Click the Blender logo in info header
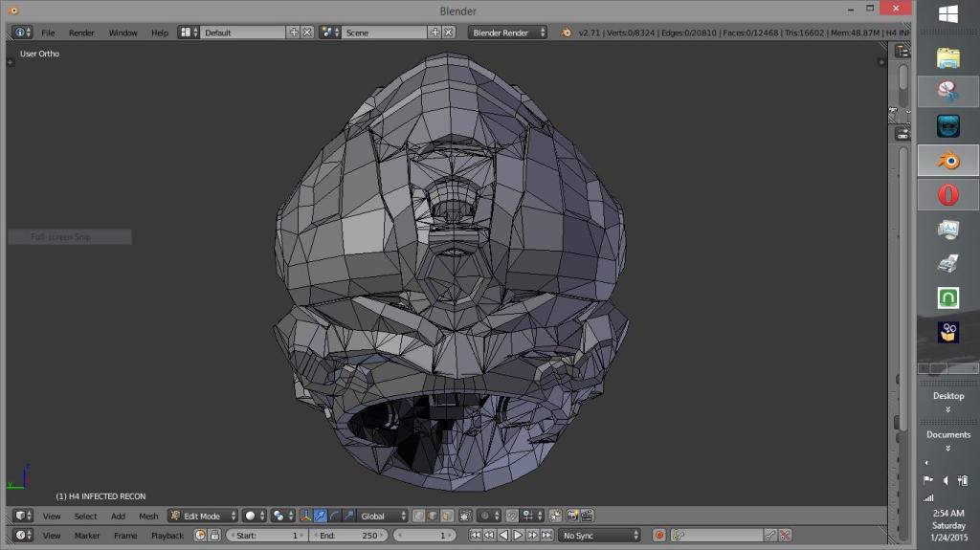This screenshot has height=550, width=980. (566, 33)
